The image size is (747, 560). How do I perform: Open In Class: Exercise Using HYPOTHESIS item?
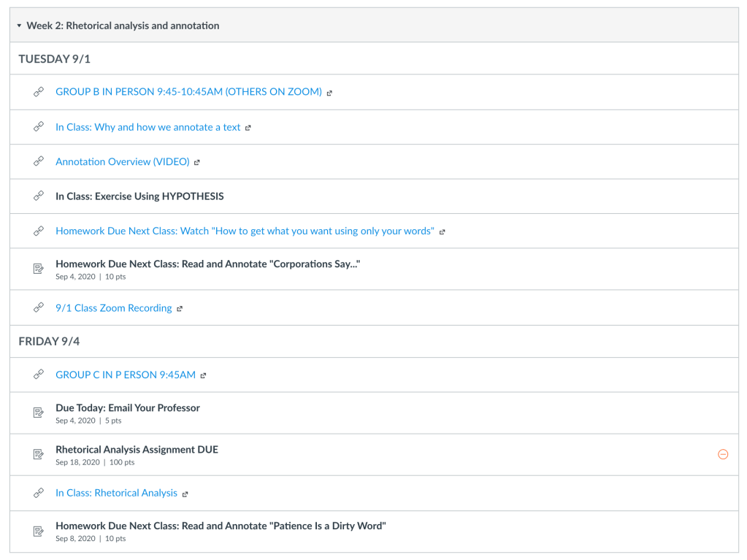tap(139, 196)
